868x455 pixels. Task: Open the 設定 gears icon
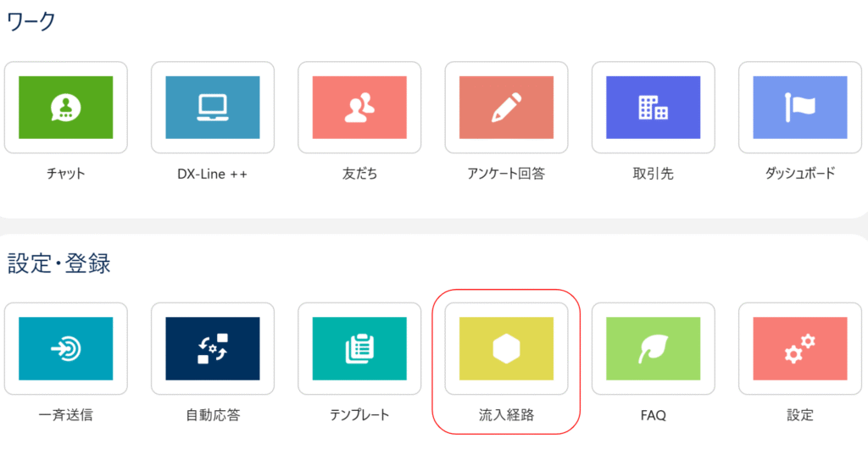click(x=799, y=348)
